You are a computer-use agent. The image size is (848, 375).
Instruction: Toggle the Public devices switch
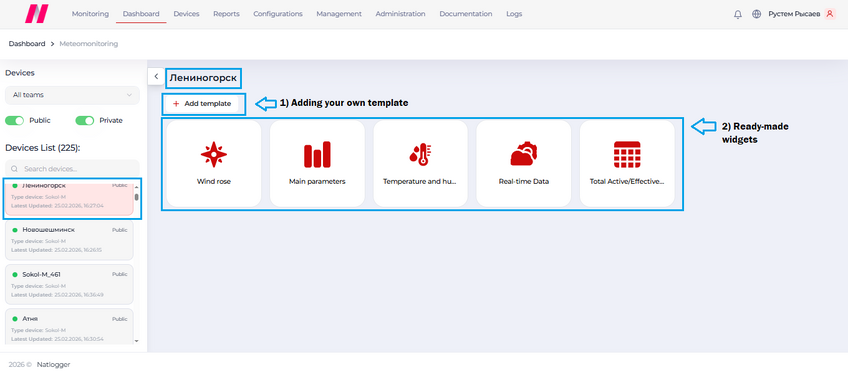tap(15, 120)
